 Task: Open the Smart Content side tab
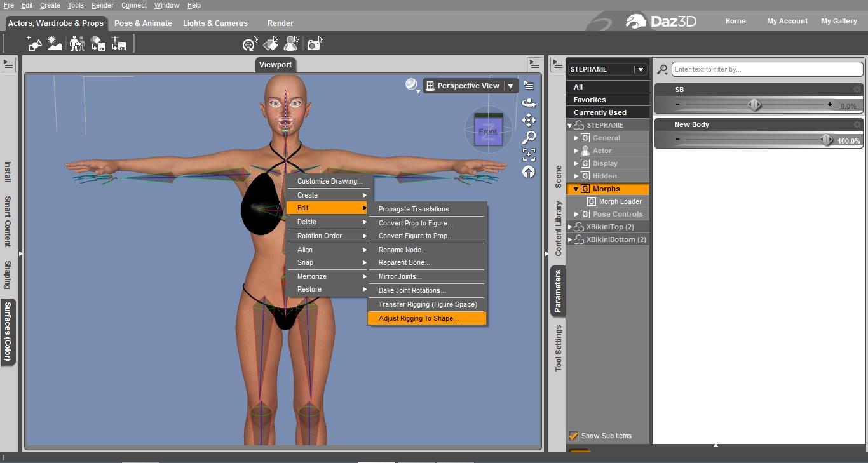tap(8, 221)
